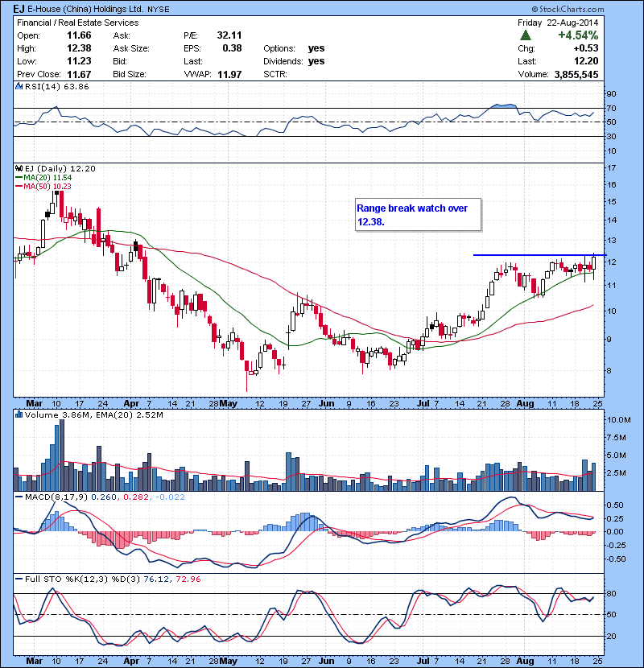The height and width of the screenshot is (668, 644).
Task: Click the MA(50) 10.23 legend text
Action: (x=47, y=187)
